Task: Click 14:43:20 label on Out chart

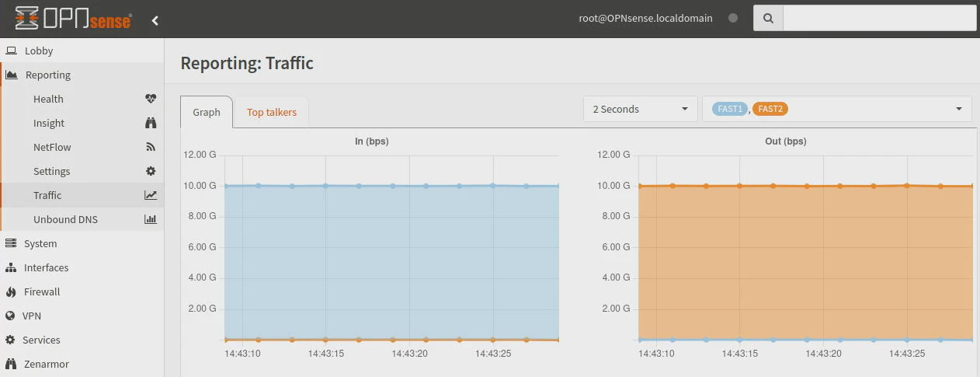Action: (x=823, y=353)
